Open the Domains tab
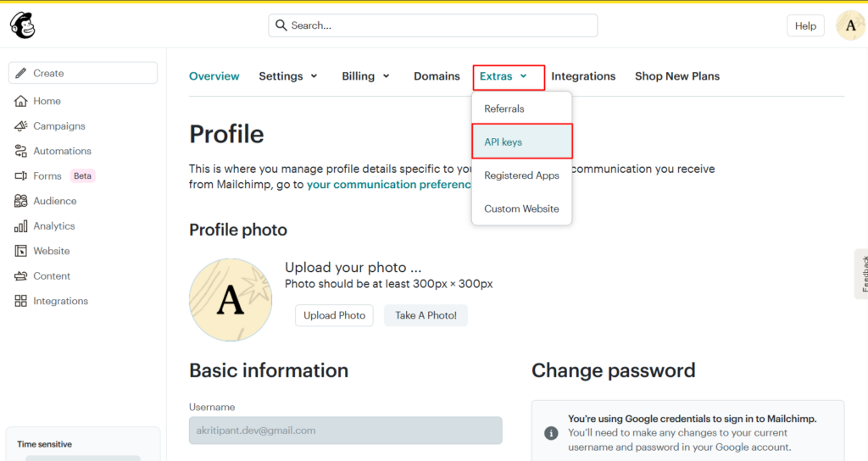This screenshot has width=868, height=461. [x=437, y=76]
